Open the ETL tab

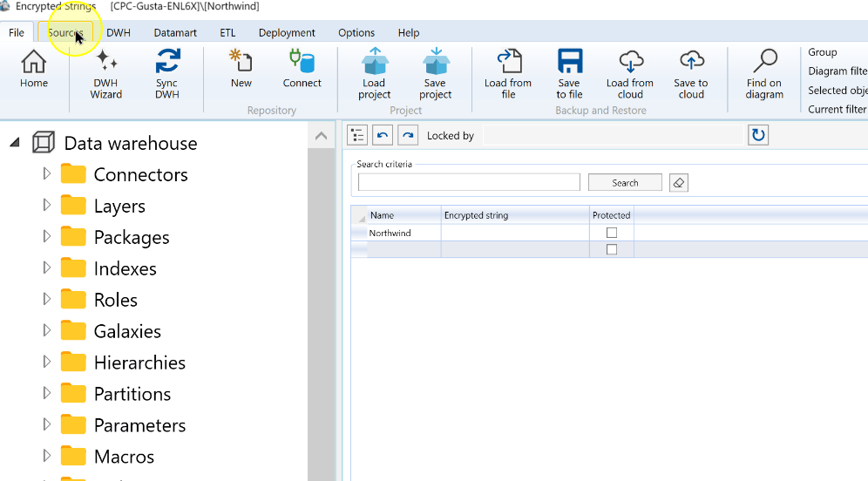227,32
